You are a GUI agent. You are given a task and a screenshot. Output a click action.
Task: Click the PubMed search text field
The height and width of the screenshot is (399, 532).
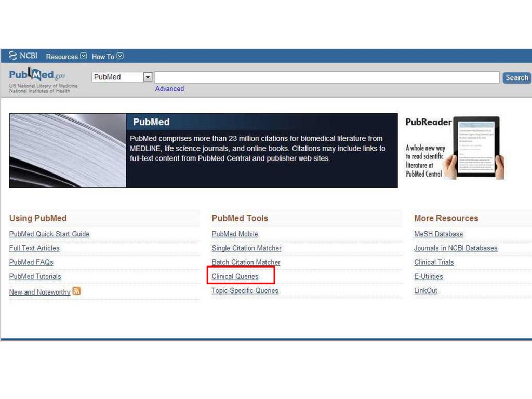pyautogui.click(x=327, y=77)
